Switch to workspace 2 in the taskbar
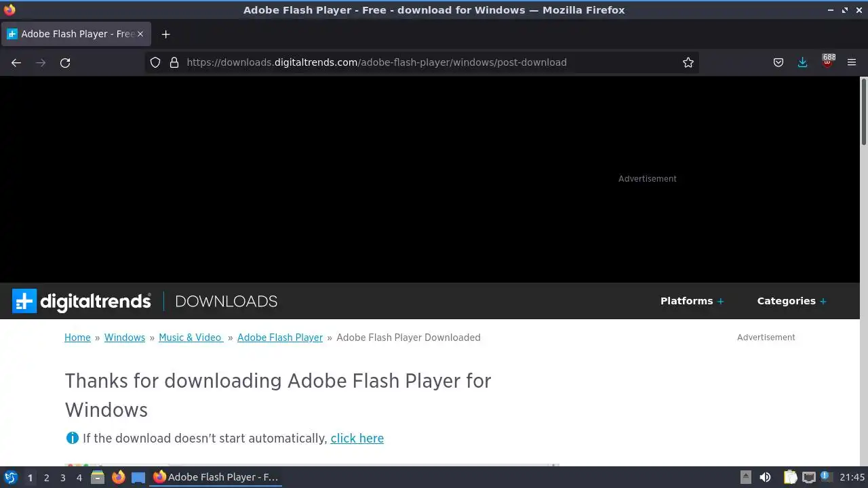The width and height of the screenshot is (868, 488). coord(46,478)
